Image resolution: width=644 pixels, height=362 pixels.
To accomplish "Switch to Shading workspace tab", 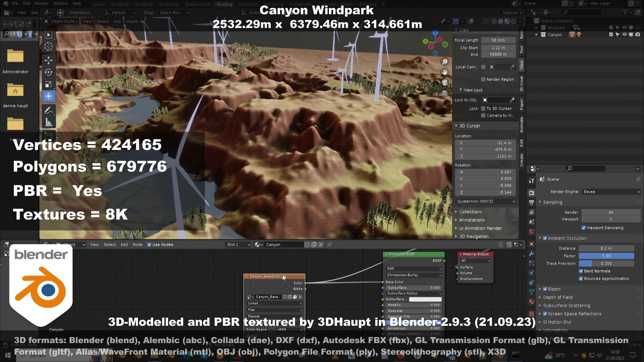I will tap(224, 4).
